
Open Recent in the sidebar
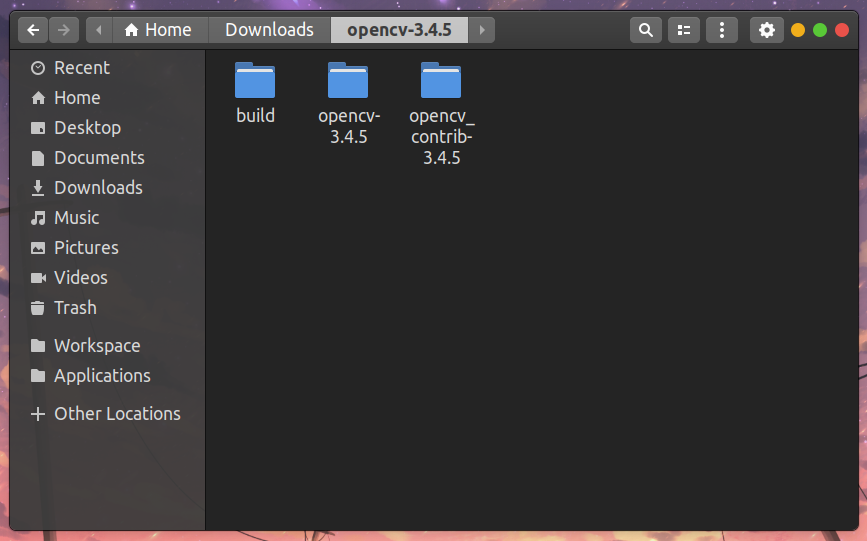click(107, 68)
